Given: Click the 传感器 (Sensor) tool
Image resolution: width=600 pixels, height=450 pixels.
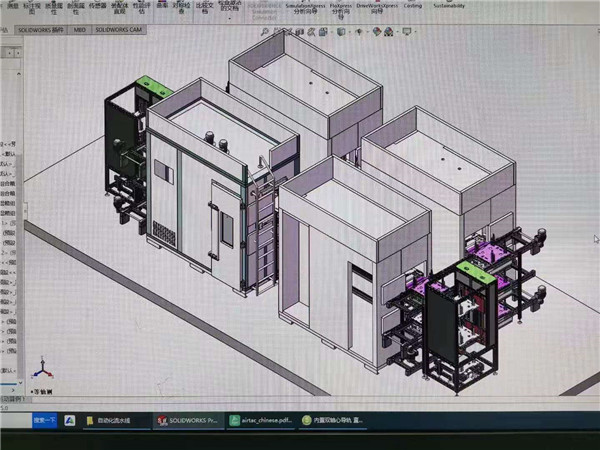Looking at the screenshot, I should coord(99,8).
